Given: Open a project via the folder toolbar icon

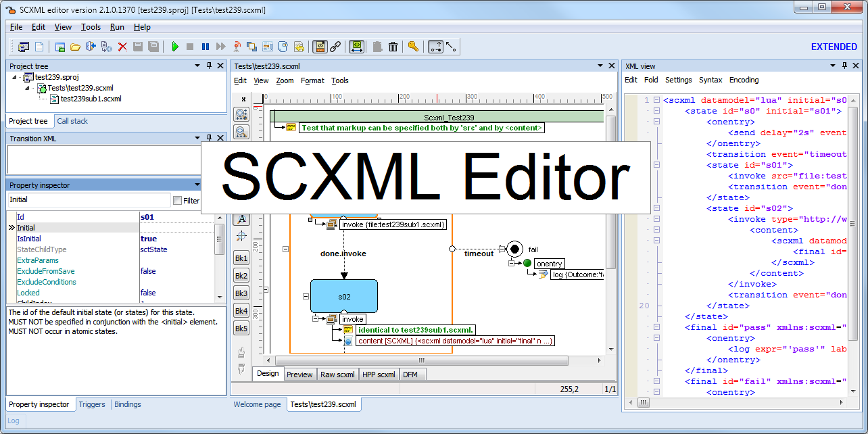Looking at the screenshot, I should coord(76,46).
